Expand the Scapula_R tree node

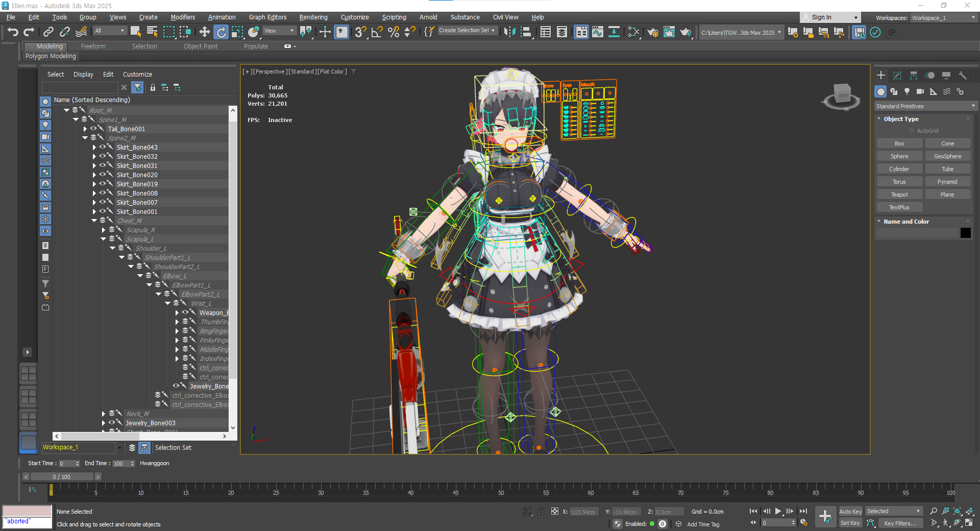(103, 230)
